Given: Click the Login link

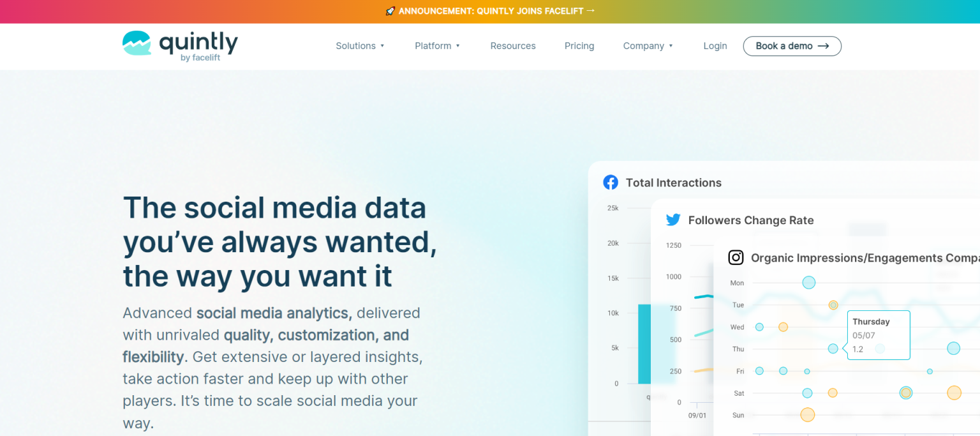Looking at the screenshot, I should [x=715, y=46].
